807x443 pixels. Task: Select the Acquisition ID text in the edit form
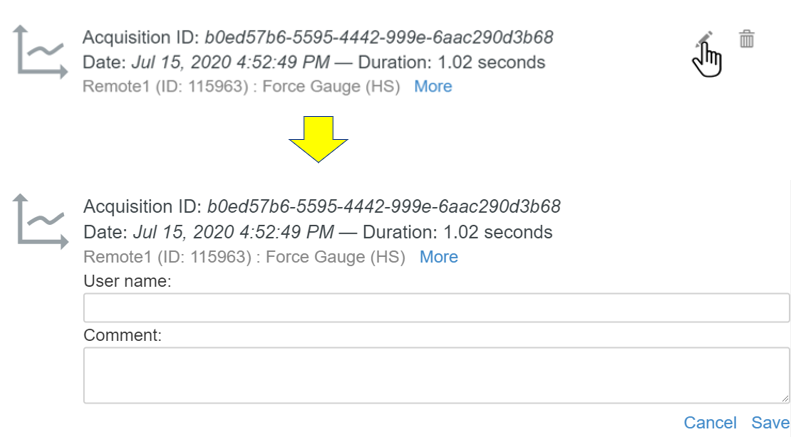(x=322, y=207)
